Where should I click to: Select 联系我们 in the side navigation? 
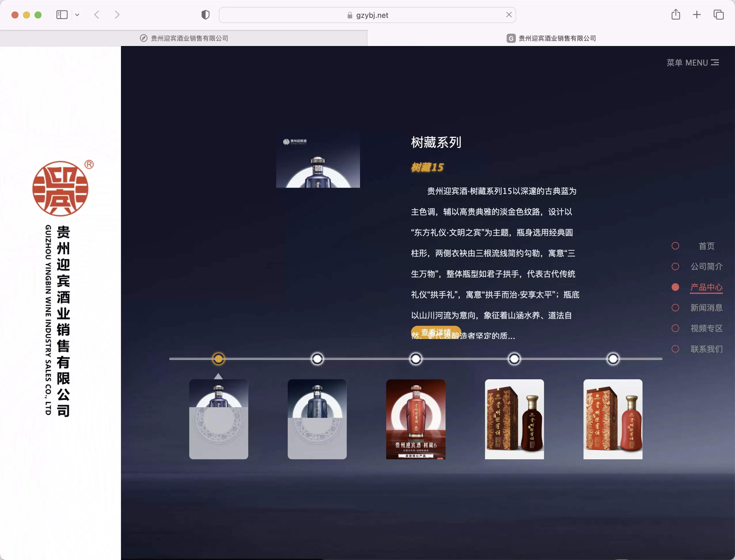tap(707, 349)
